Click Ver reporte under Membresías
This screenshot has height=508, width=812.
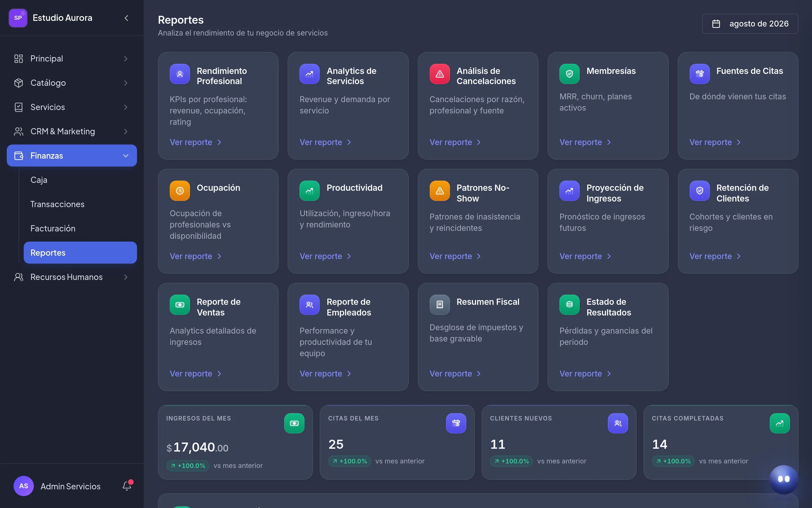[x=586, y=142]
